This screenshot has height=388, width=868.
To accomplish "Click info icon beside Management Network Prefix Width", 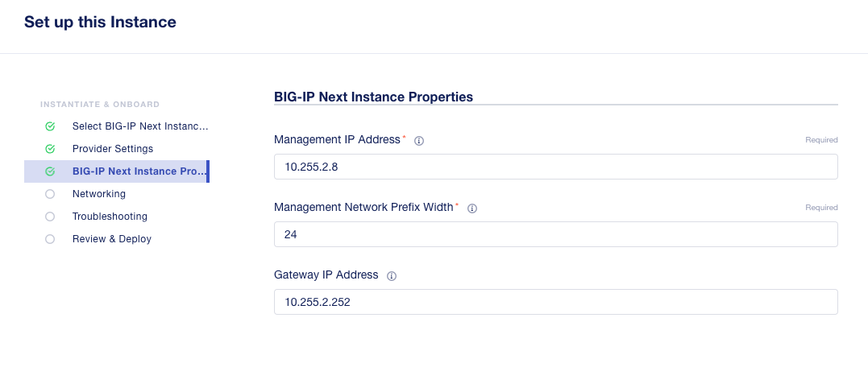I will click(472, 208).
